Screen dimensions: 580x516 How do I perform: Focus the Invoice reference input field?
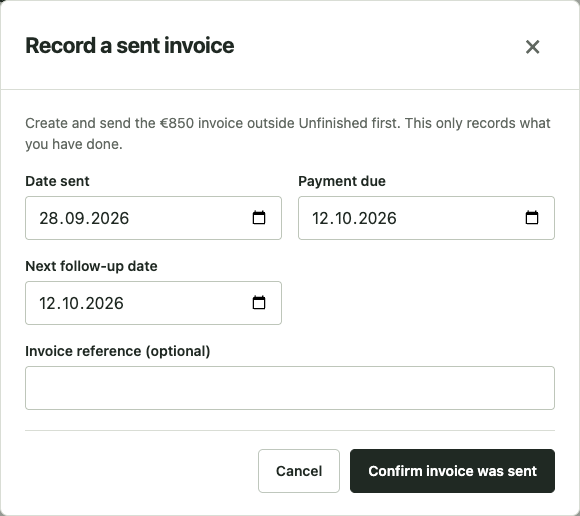[x=290, y=388]
